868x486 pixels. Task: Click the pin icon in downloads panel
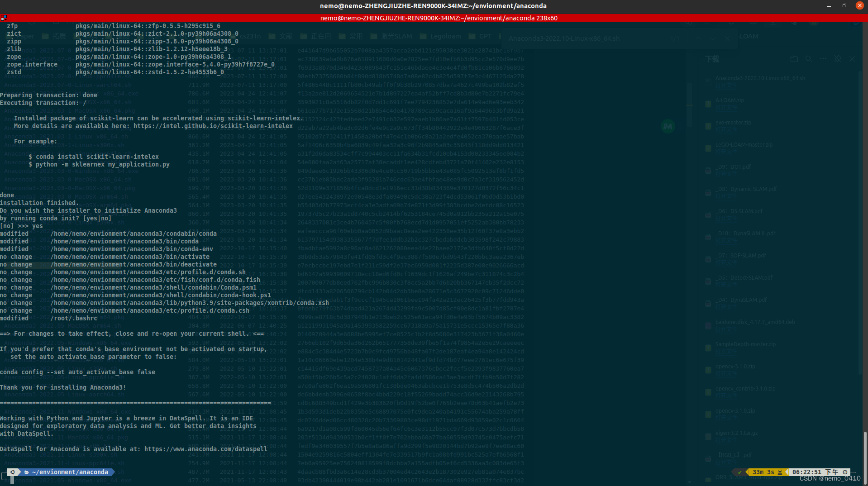pyautogui.click(x=838, y=59)
